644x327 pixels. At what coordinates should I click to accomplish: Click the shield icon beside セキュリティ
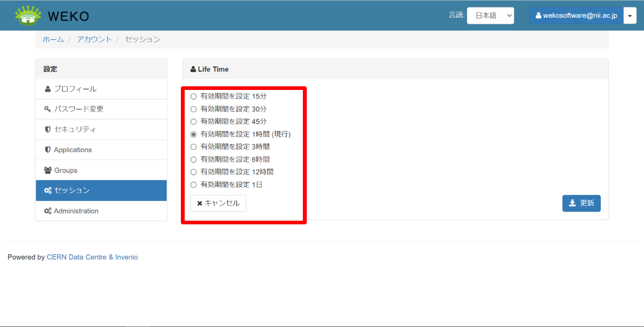(48, 130)
